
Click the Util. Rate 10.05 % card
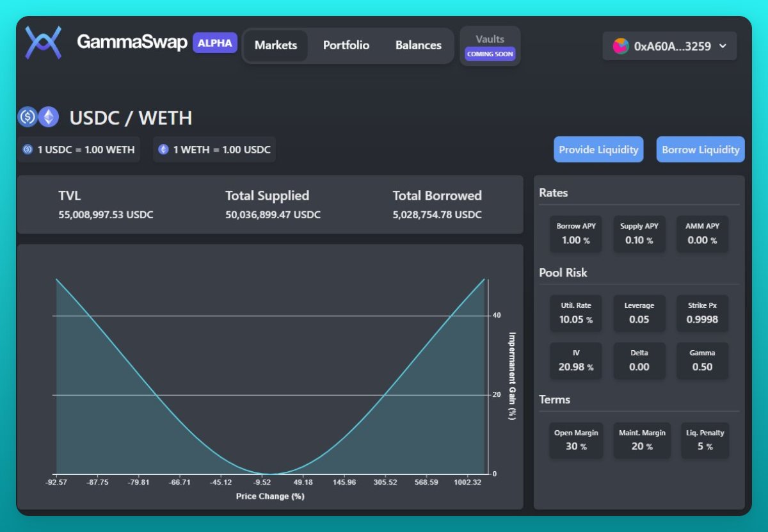pos(576,313)
